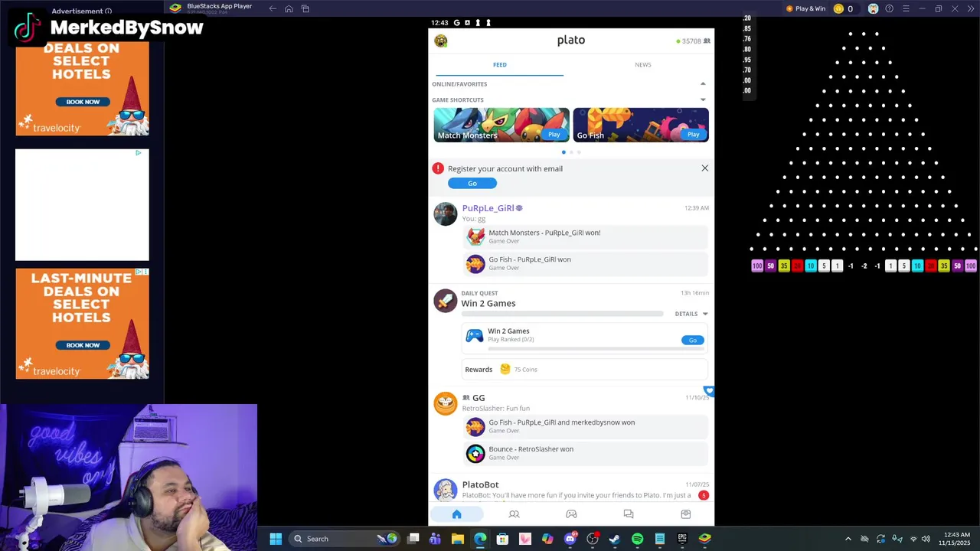980x551 pixels.
Task: Click the 75 Coins reward
Action: click(518, 370)
